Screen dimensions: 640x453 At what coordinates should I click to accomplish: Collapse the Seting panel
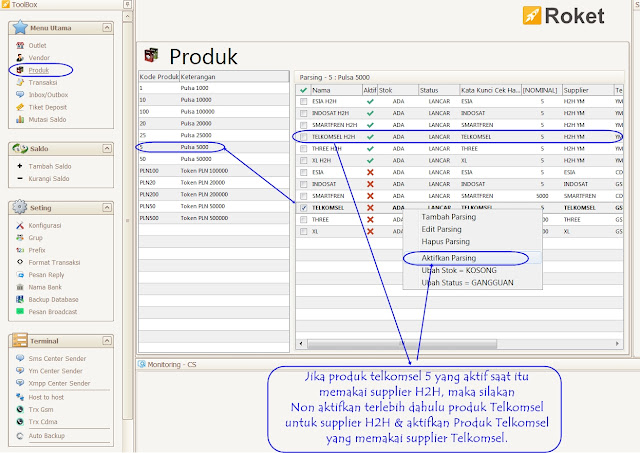point(107,207)
